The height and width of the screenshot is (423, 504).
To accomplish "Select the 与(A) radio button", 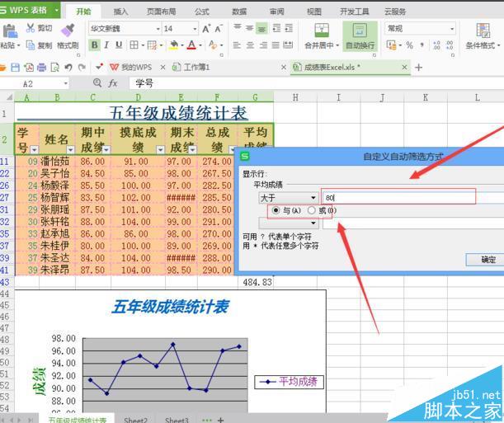I will tap(276, 211).
